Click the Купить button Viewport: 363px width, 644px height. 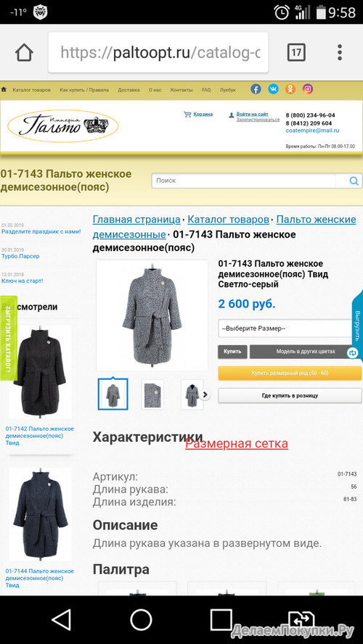(x=232, y=352)
